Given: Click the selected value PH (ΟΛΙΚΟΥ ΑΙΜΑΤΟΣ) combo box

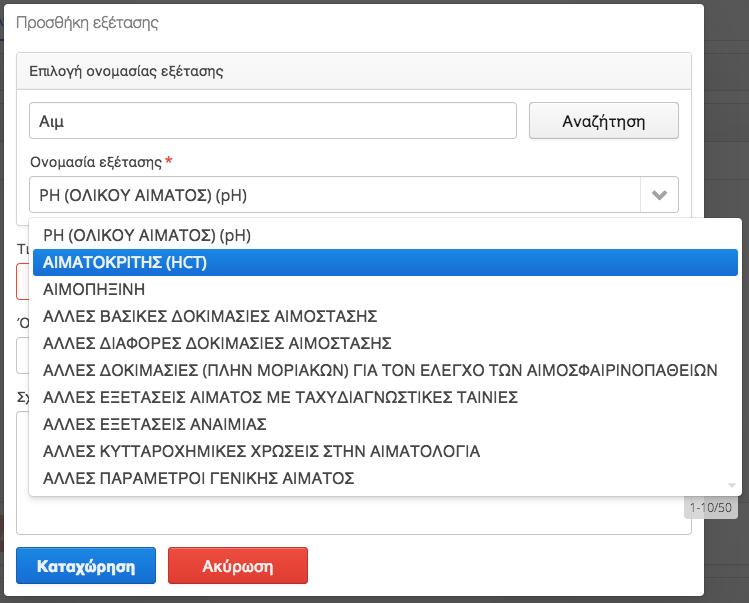Looking at the screenshot, I should click(353, 194).
